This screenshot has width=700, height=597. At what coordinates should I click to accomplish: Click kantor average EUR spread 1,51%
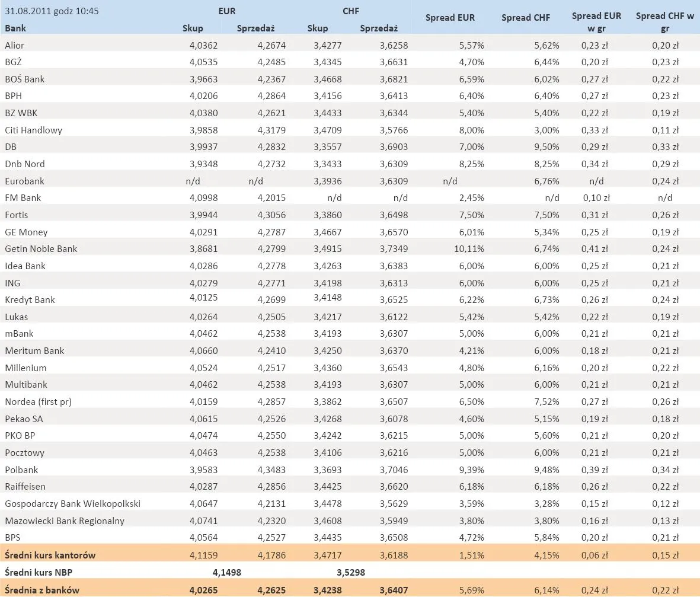pos(471,555)
